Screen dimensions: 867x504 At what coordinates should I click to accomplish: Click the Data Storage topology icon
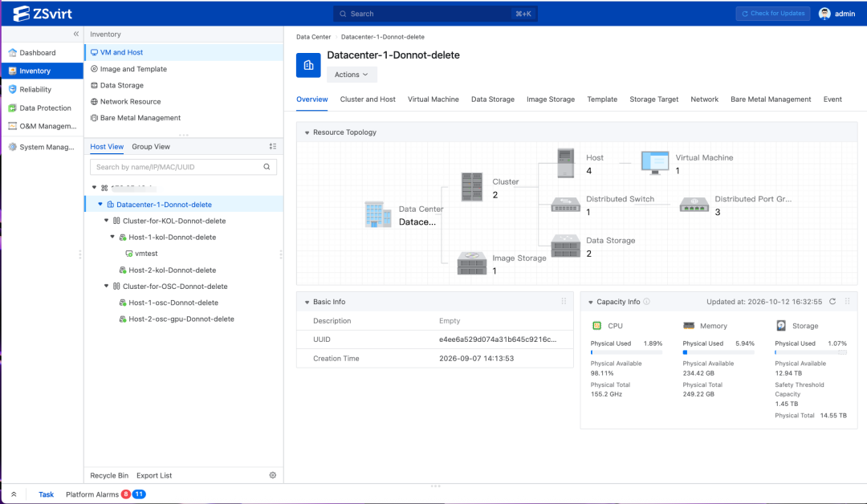click(x=566, y=246)
